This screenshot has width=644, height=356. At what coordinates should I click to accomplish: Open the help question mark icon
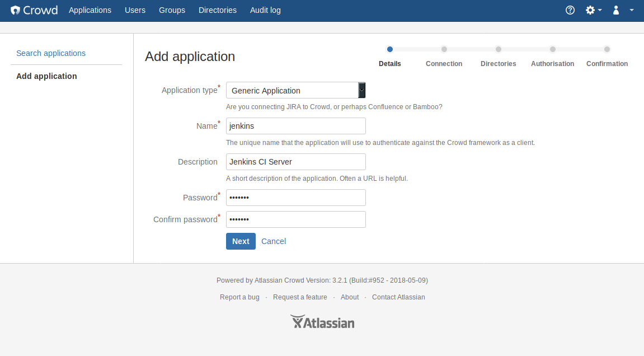click(570, 10)
